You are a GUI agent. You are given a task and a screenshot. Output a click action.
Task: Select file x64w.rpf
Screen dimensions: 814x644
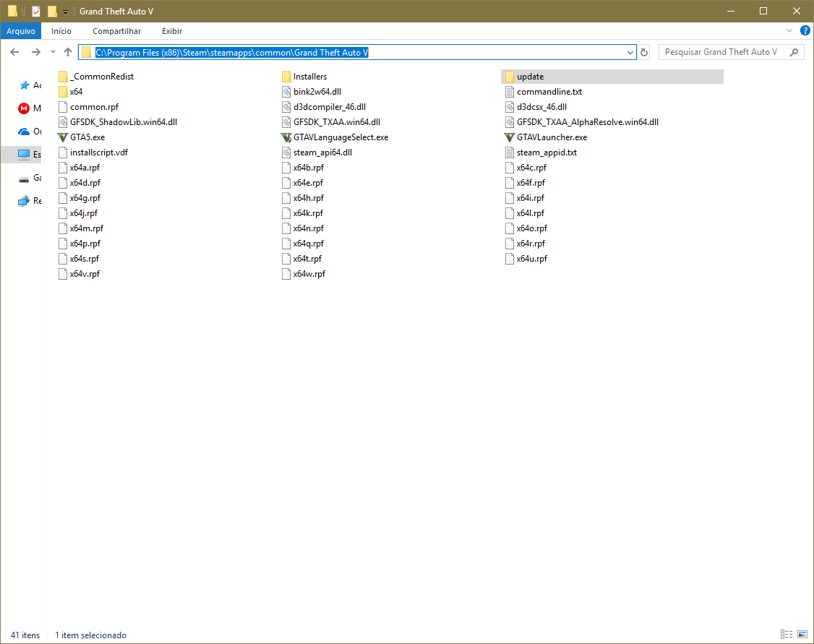[304, 274]
